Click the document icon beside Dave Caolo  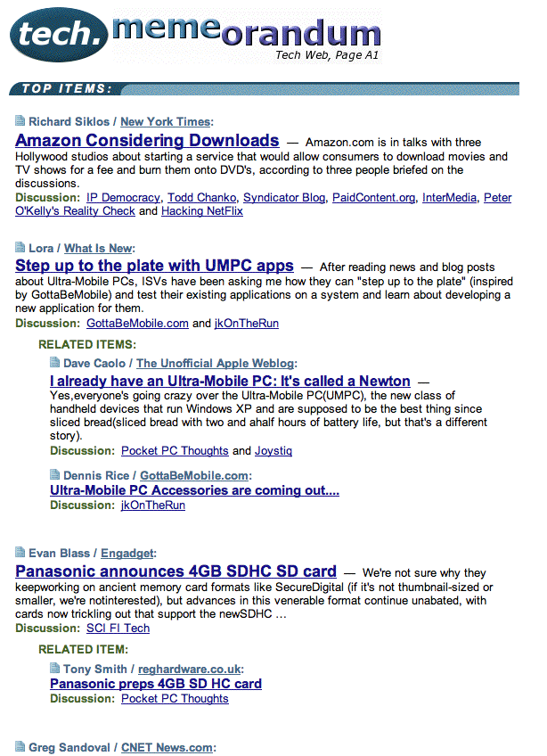[x=55, y=363]
